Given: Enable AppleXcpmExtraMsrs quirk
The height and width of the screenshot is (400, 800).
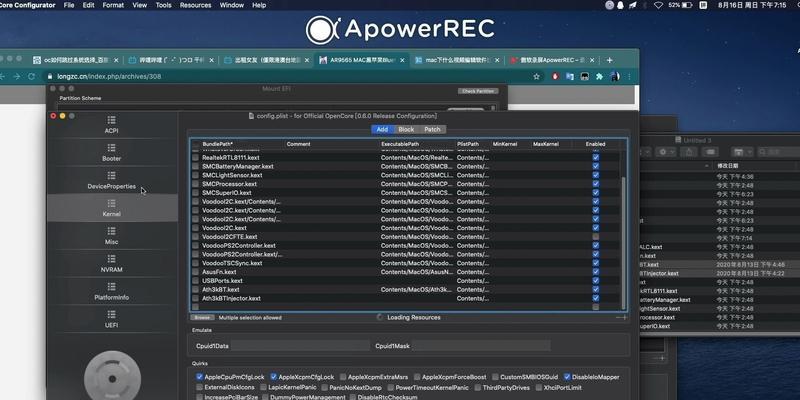Looking at the screenshot, I should coord(343,377).
